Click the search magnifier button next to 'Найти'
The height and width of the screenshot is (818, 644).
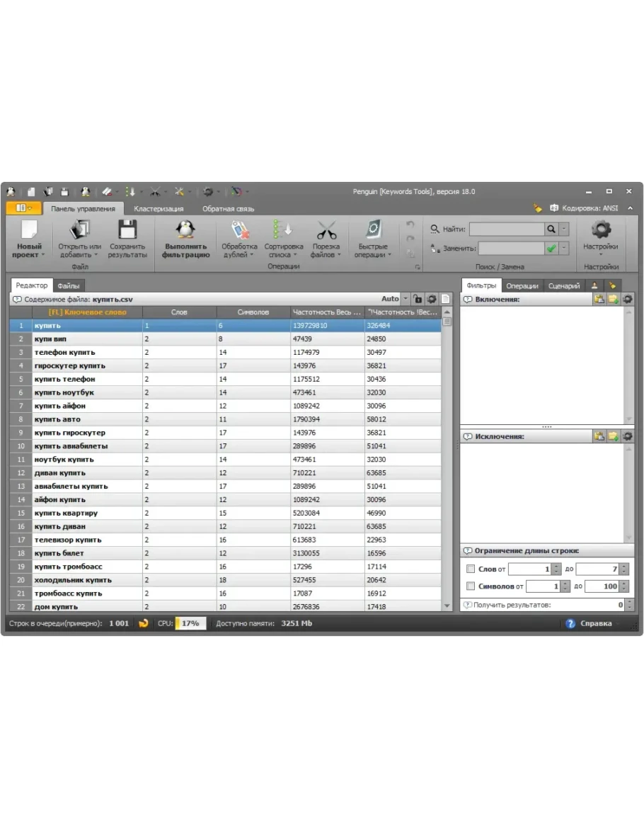click(551, 229)
